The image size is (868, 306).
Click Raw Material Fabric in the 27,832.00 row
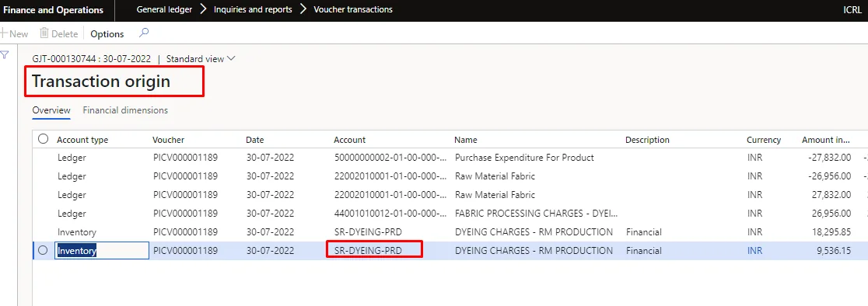[x=495, y=195]
